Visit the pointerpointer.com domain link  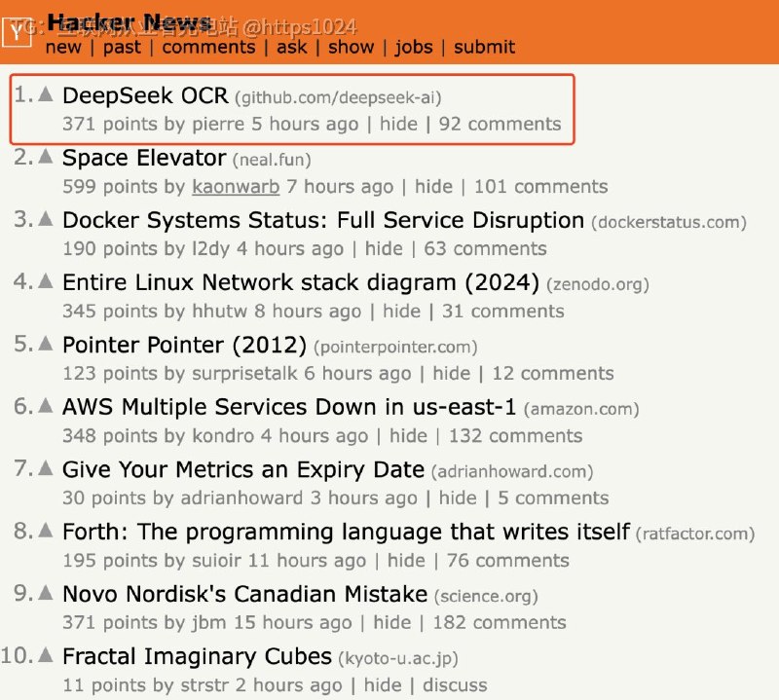point(395,347)
